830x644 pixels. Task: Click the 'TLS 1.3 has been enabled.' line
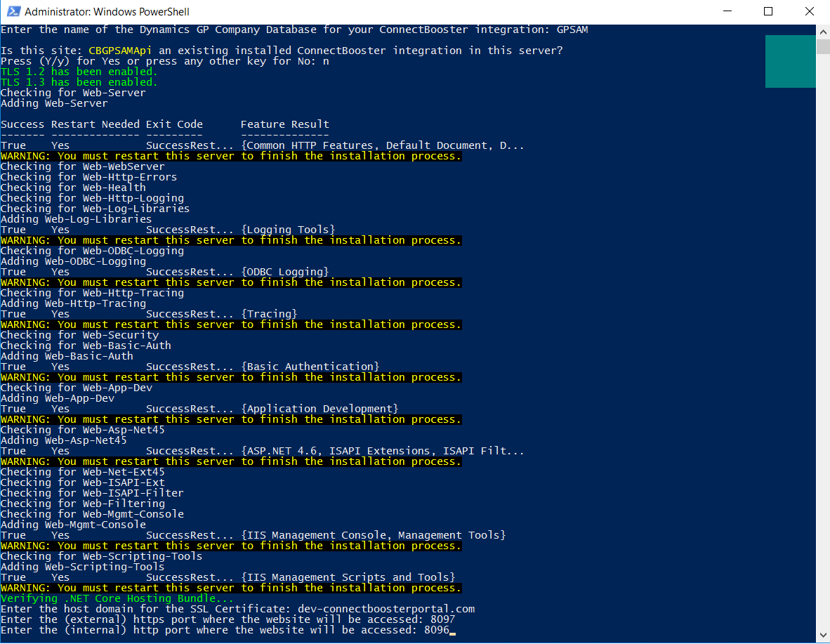(79, 82)
